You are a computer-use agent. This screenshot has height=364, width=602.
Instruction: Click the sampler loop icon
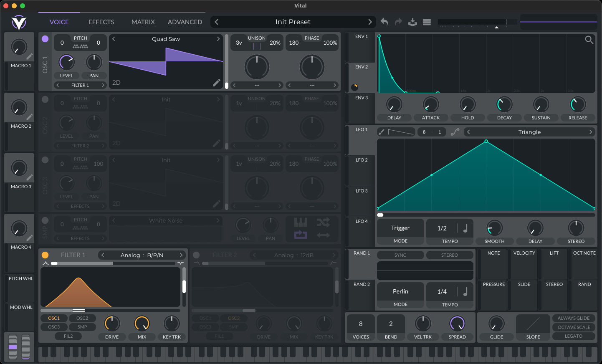(301, 235)
